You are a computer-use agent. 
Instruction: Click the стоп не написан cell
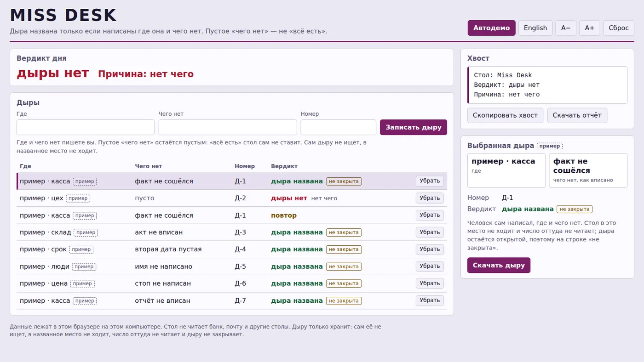pos(163,283)
